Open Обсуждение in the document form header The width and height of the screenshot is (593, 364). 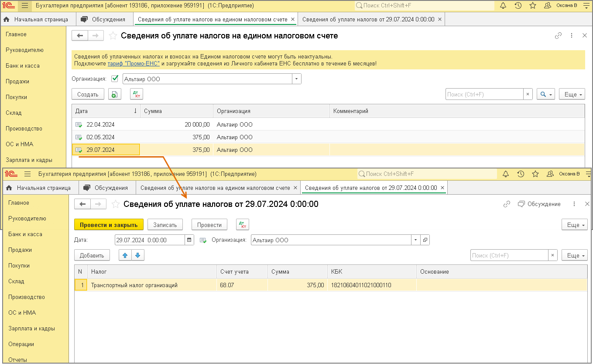click(539, 204)
